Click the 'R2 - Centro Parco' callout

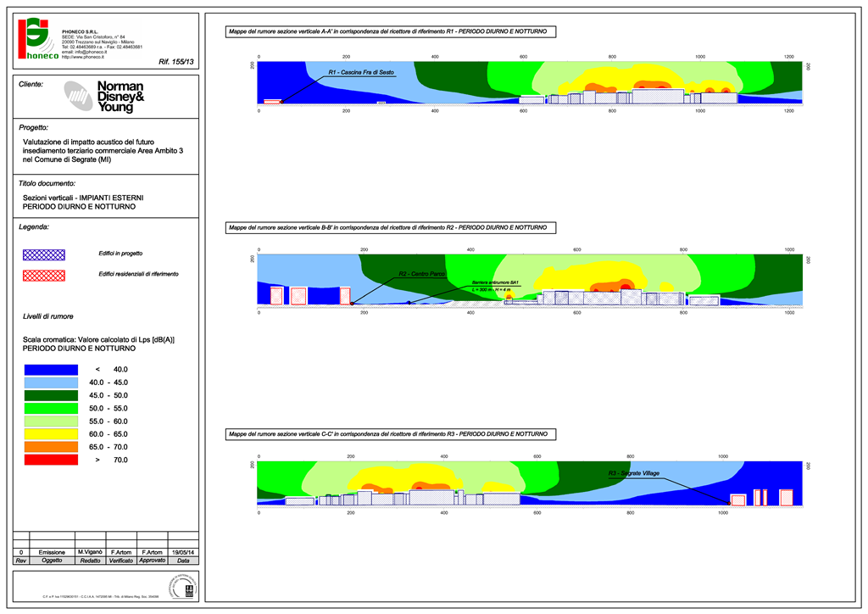pyautogui.click(x=422, y=274)
